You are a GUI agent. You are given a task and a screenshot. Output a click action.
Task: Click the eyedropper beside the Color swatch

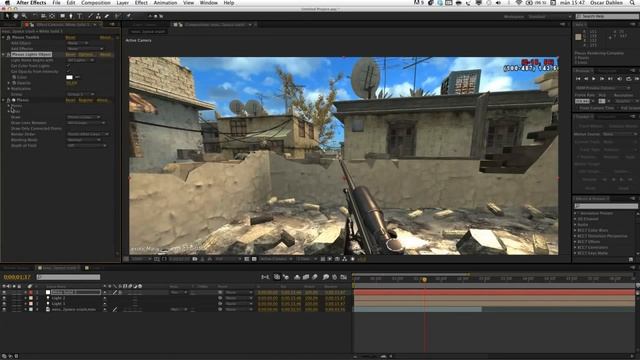pyautogui.click(x=77, y=77)
